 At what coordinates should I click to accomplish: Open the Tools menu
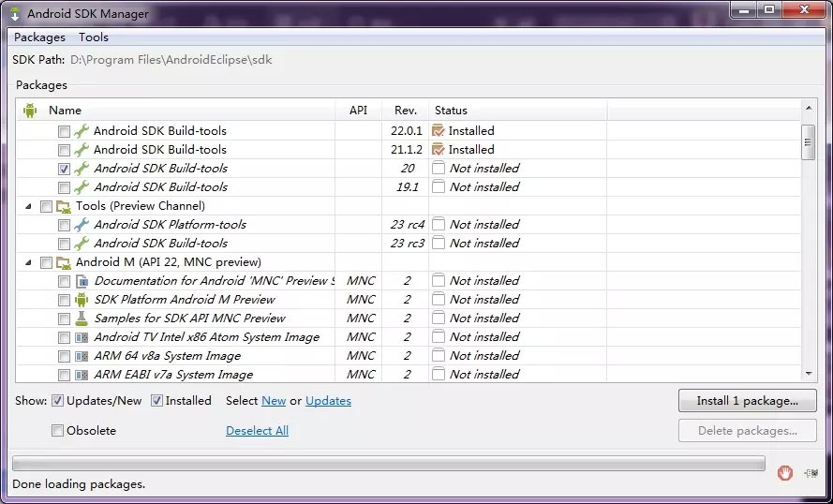(x=94, y=37)
